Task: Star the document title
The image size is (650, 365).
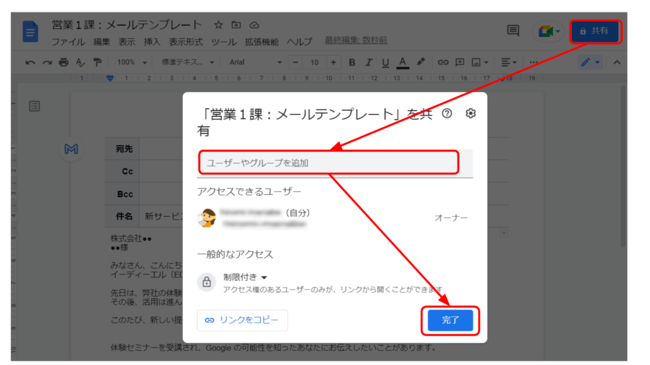Action: (x=218, y=25)
